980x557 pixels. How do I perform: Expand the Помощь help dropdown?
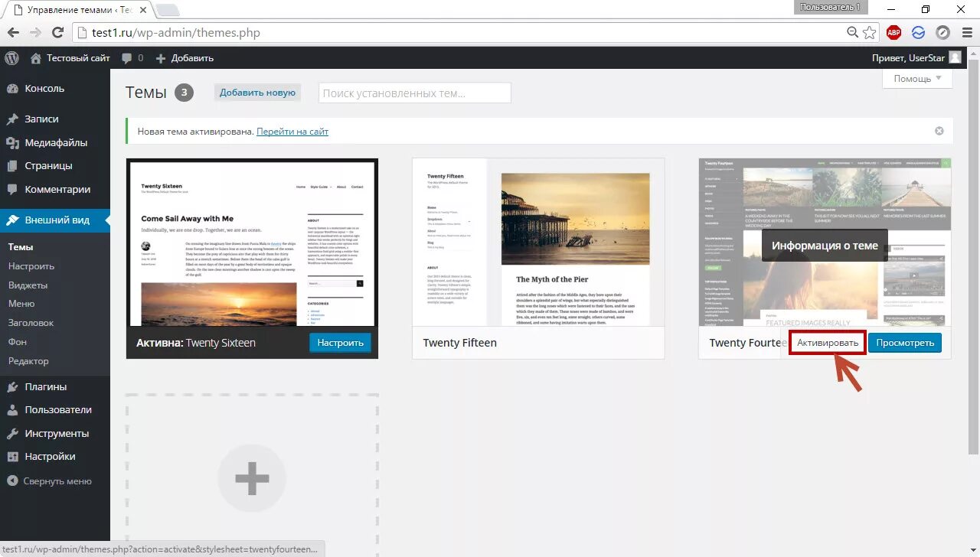pyautogui.click(x=917, y=79)
